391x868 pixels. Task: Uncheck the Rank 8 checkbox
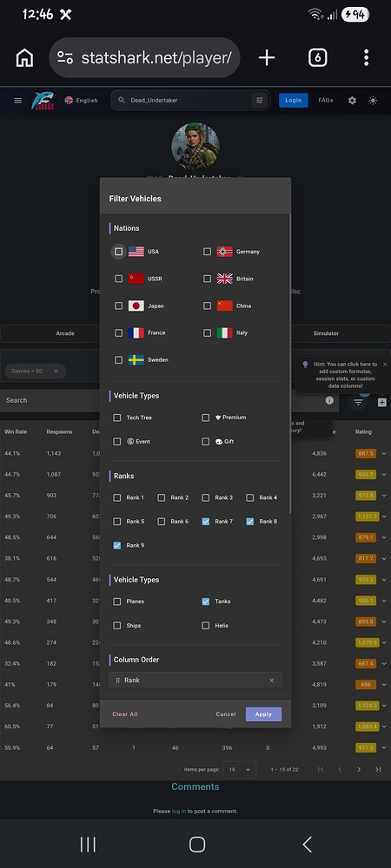pyautogui.click(x=249, y=522)
